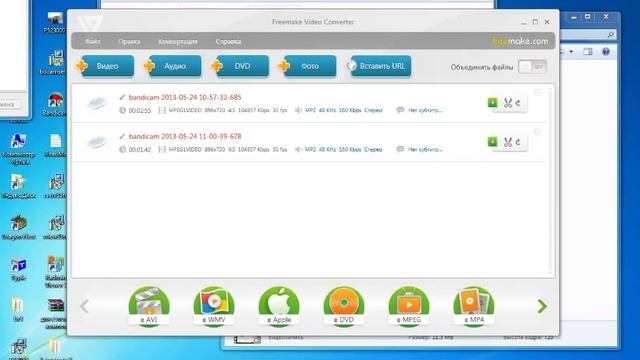Click Explorer window search field behind
The image size is (640, 360).
click(x=587, y=35)
